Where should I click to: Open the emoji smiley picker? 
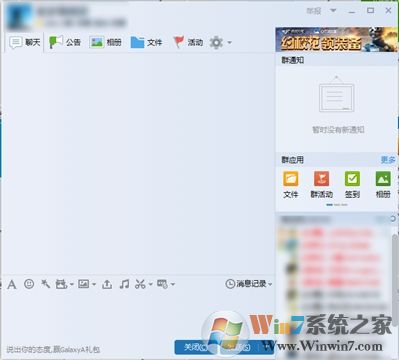[x=29, y=284]
